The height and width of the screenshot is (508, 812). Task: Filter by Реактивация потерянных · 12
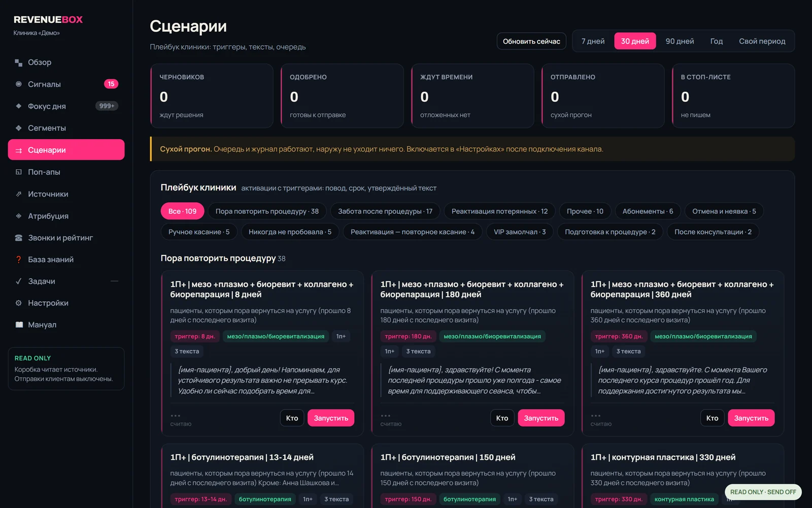click(499, 211)
